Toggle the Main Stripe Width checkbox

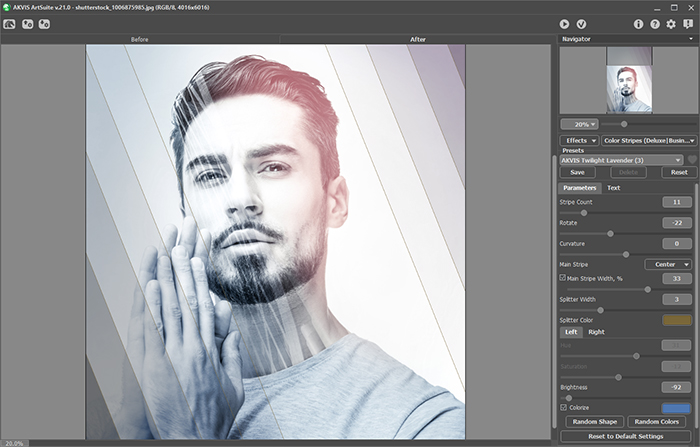click(563, 277)
